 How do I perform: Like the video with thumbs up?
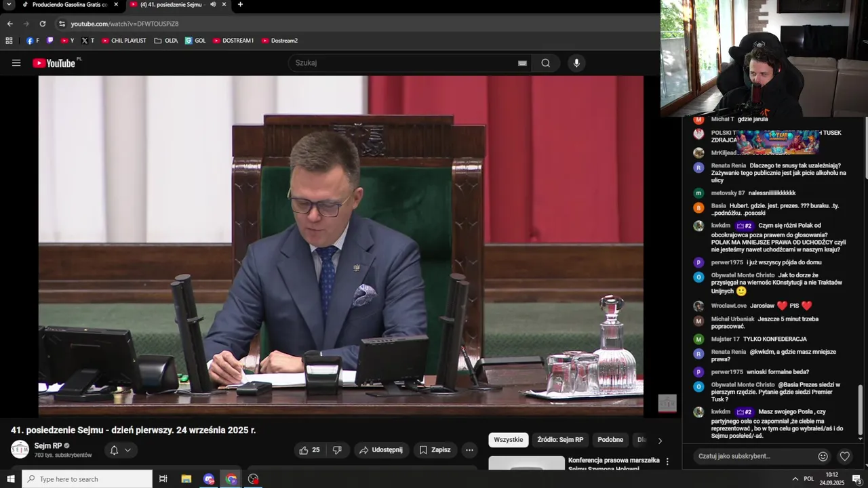309,450
